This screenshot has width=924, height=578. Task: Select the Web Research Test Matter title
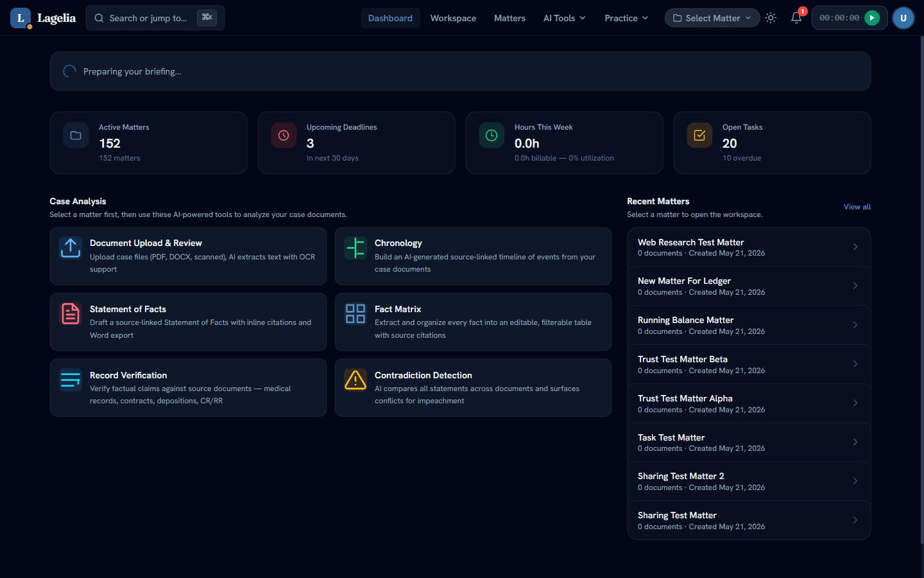[690, 242]
